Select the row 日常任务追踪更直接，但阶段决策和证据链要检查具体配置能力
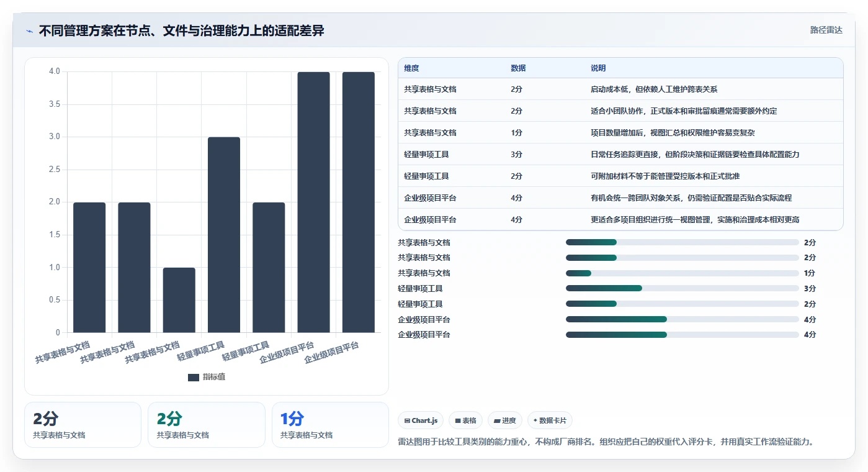Image resolution: width=868 pixels, height=472 pixels. (x=620, y=155)
